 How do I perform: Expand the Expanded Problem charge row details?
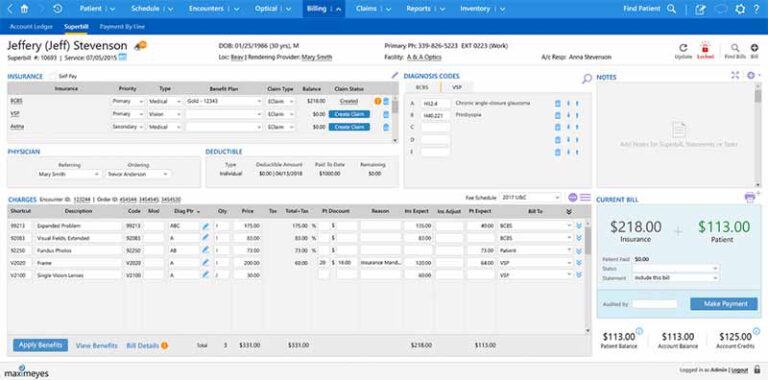[578, 226]
